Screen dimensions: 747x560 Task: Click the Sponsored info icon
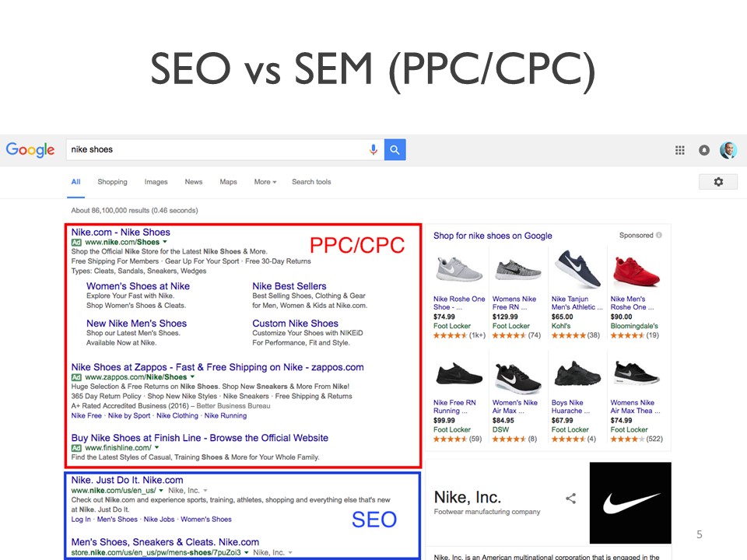coord(659,235)
